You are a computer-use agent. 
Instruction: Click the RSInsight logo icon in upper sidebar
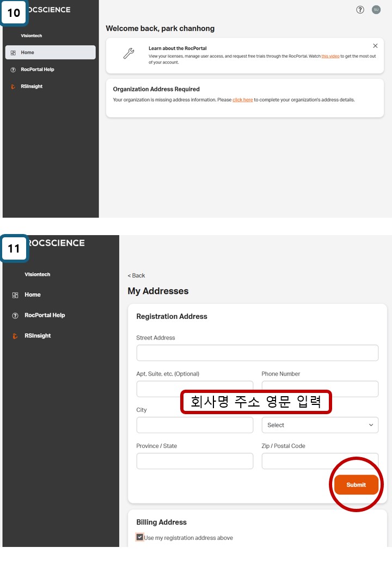(x=14, y=87)
